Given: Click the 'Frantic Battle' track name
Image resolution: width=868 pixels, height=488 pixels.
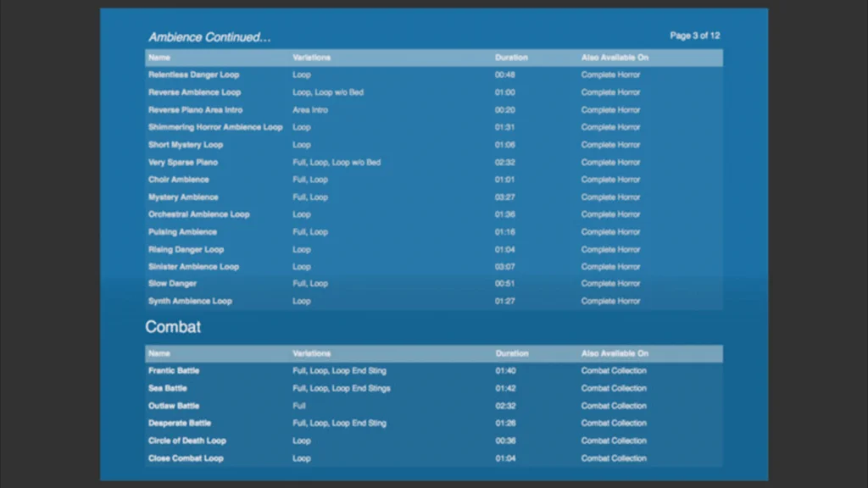Looking at the screenshot, I should 173,371.
